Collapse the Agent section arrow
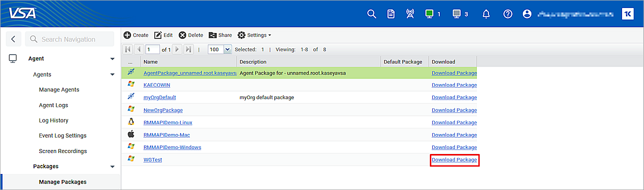 click(112, 59)
